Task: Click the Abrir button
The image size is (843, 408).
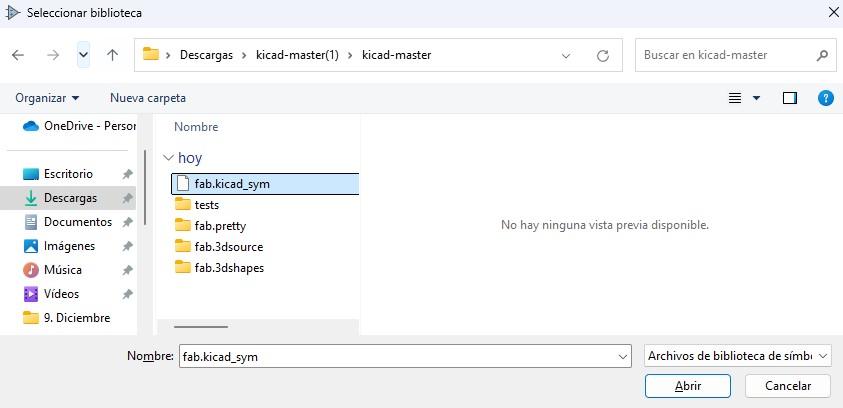Action: coord(688,386)
